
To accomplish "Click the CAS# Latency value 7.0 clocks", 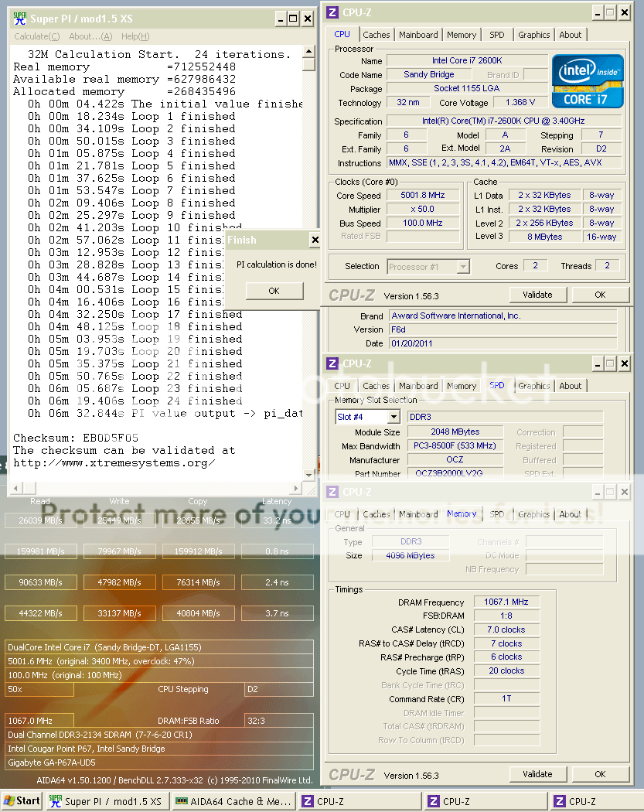I will pyautogui.click(x=506, y=629).
